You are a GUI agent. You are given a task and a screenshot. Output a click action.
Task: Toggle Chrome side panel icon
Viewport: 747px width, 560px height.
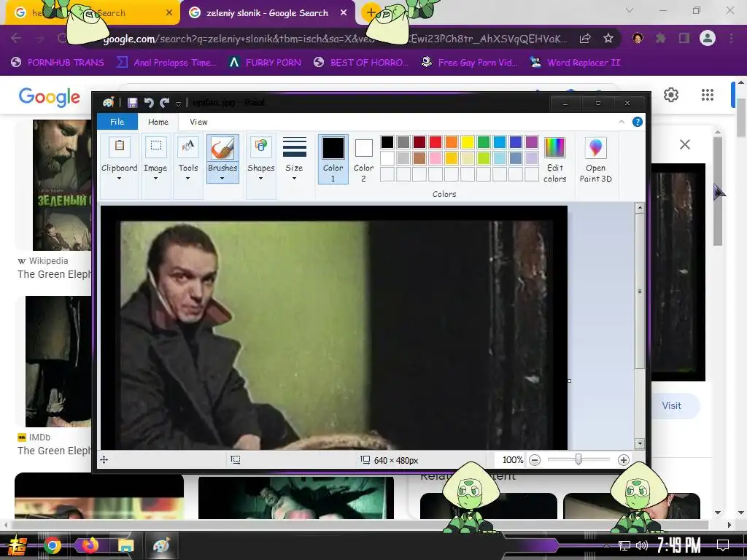click(684, 38)
